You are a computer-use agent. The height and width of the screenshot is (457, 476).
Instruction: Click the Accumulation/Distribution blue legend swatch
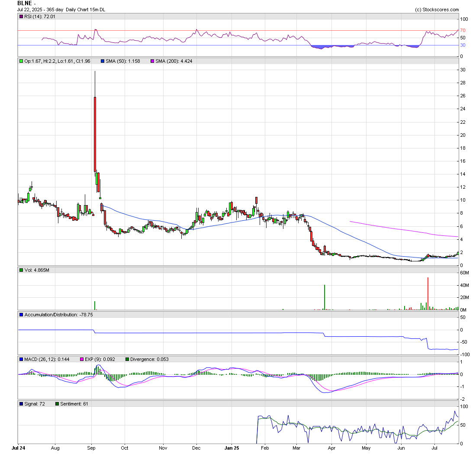21,315
